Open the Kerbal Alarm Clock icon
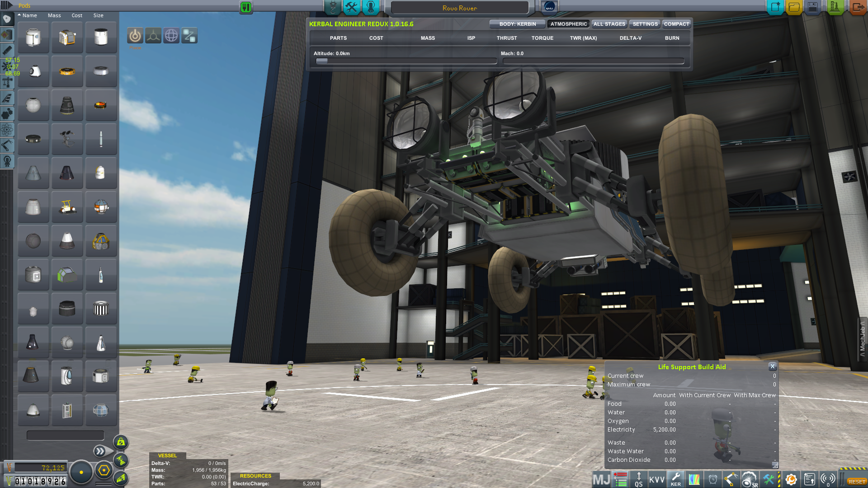This screenshot has width=868, height=488. (x=713, y=479)
